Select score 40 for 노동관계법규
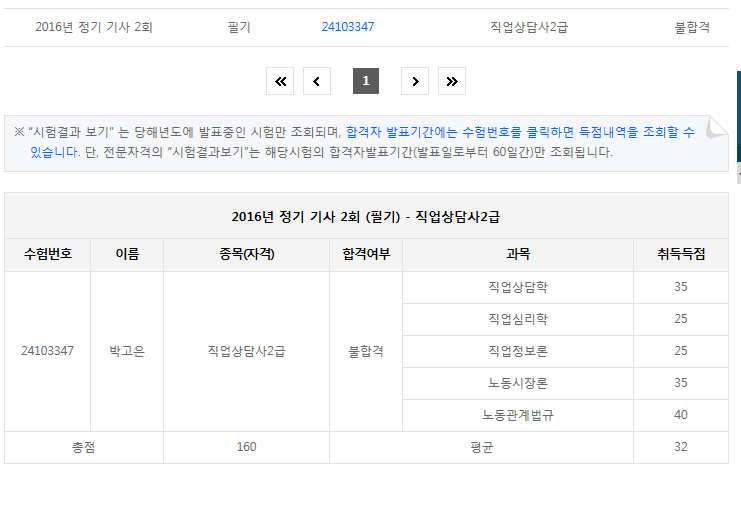The image size is (741, 506). (681, 415)
